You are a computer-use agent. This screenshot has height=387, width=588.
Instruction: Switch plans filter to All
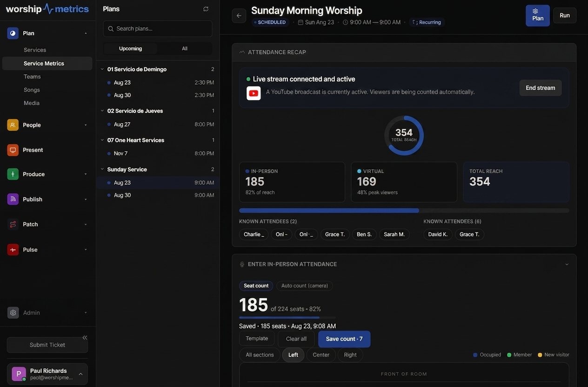tap(185, 48)
